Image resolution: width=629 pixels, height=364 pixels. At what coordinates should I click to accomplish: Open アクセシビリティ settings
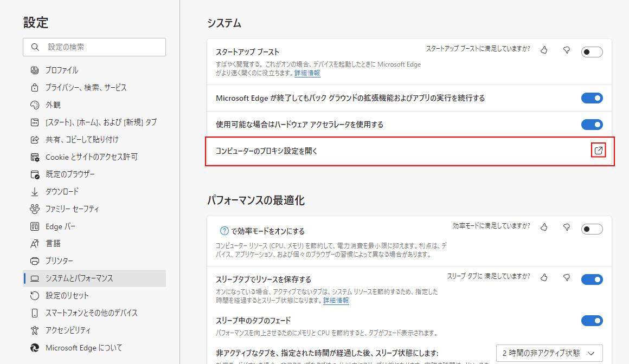[94, 330]
